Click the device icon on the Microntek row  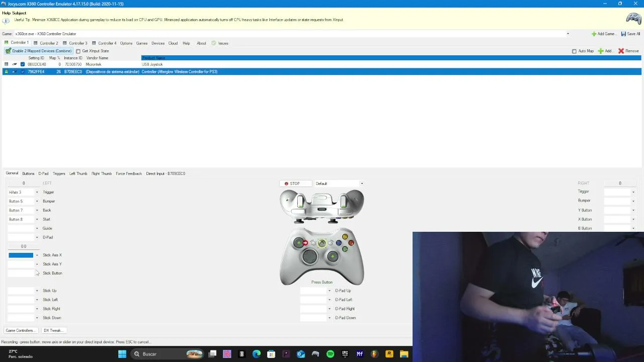click(14, 64)
